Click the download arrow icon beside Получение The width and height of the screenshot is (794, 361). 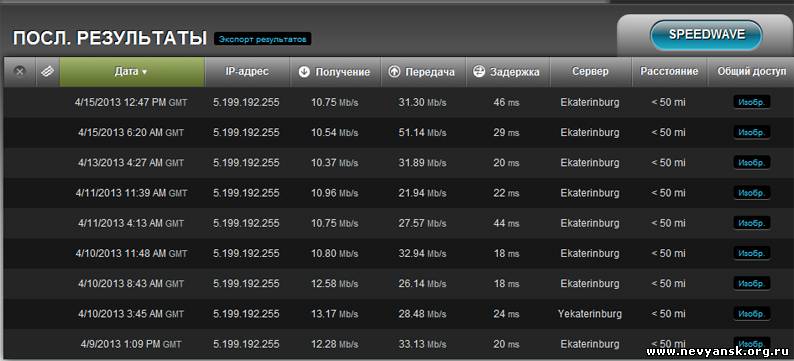pyautogui.click(x=304, y=72)
